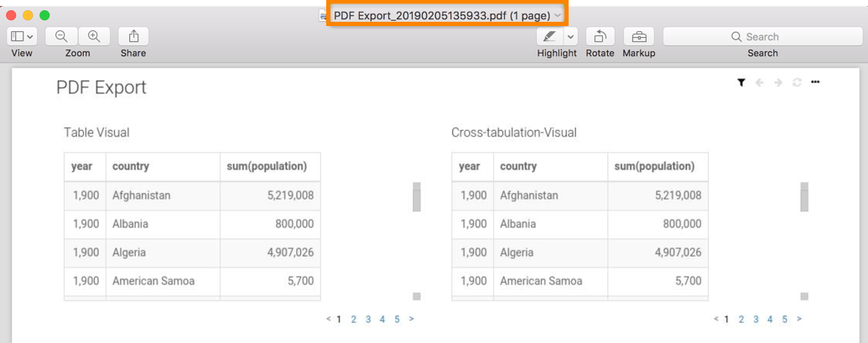This screenshot has height=343, width=868.
Task: Click the Zoom Out magnifier button
Action: click(x=61, y=36)
